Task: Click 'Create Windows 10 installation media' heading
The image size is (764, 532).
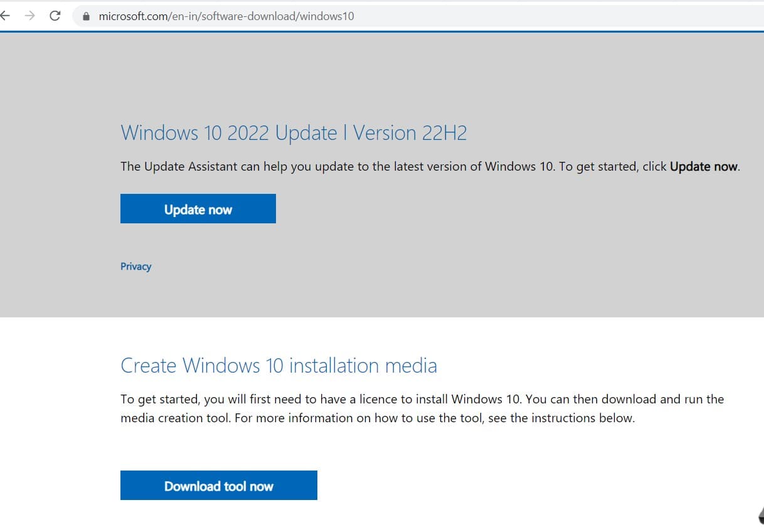Action: pos(279,365)
